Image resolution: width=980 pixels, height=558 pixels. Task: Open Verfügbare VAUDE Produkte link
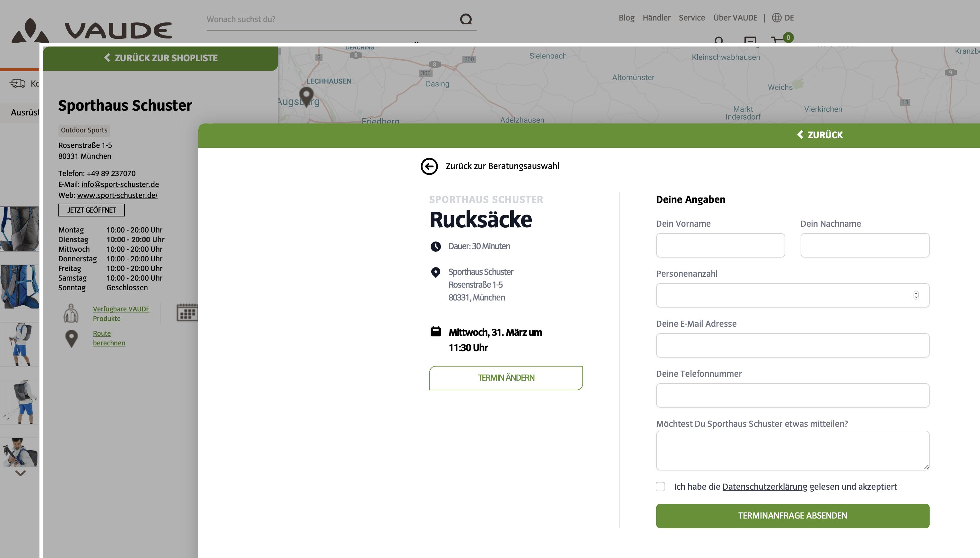coord(121,314)
